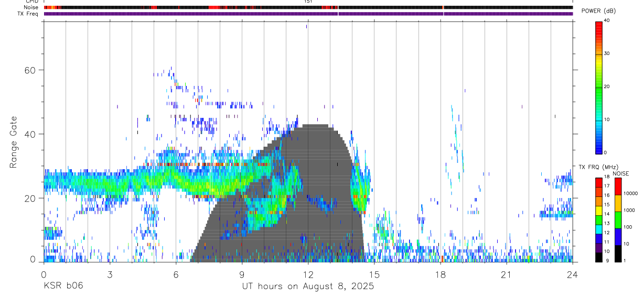Click the 3 tick on UT hours axis
The width and height of the screenshot is (644, 297).
pyautogui.click(x=110, y=274)
